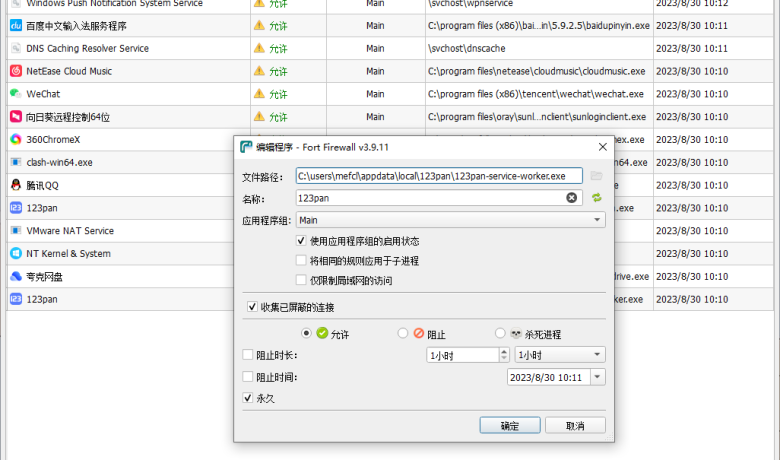Select the 夸克网盘 row name
Image resolution: width=780 pixels, height=460 pixels.
(x=44, y=276)
